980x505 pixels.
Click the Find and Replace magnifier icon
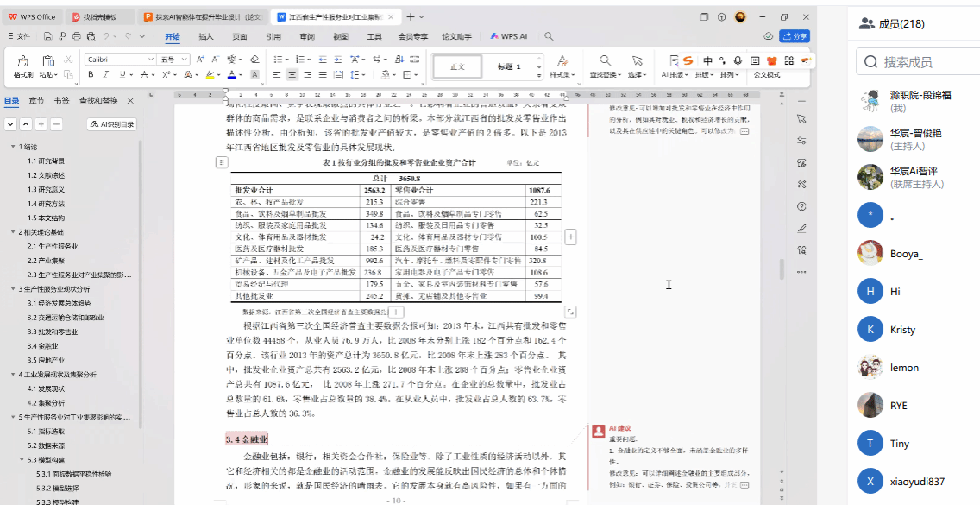606,60
